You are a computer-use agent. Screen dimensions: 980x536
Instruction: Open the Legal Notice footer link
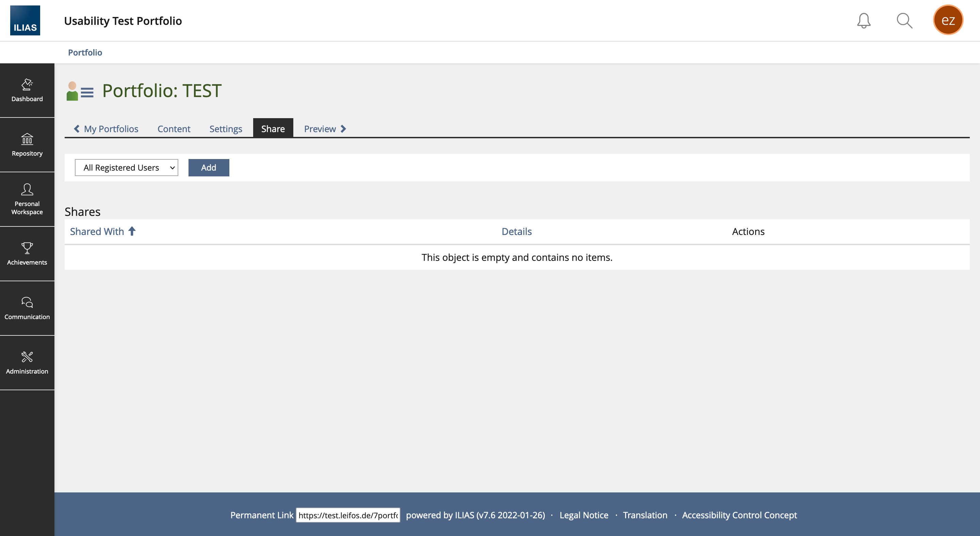[584, 515]
